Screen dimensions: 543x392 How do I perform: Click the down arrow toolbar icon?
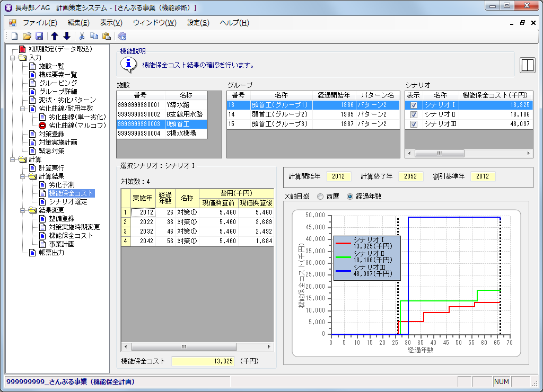coord(66,37)
